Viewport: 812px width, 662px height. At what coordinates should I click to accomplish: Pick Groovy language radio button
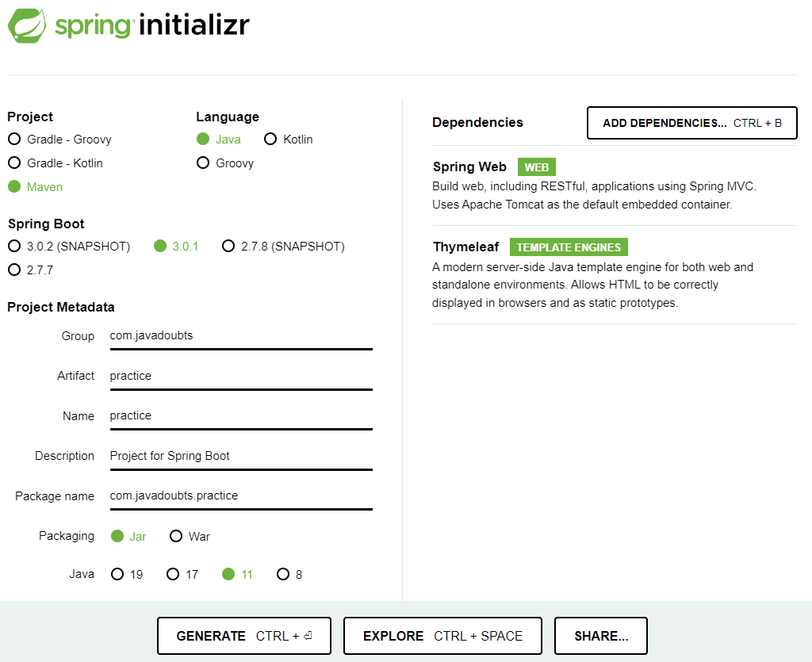pos(203,163)
